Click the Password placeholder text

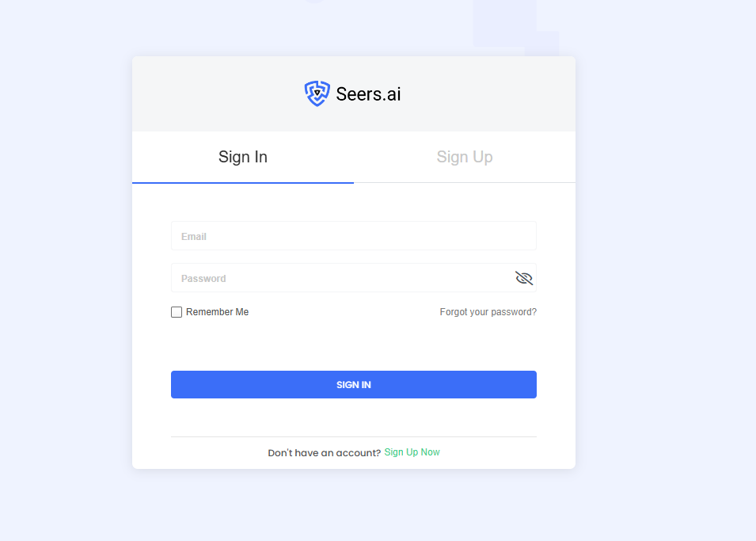pos(203,279)
